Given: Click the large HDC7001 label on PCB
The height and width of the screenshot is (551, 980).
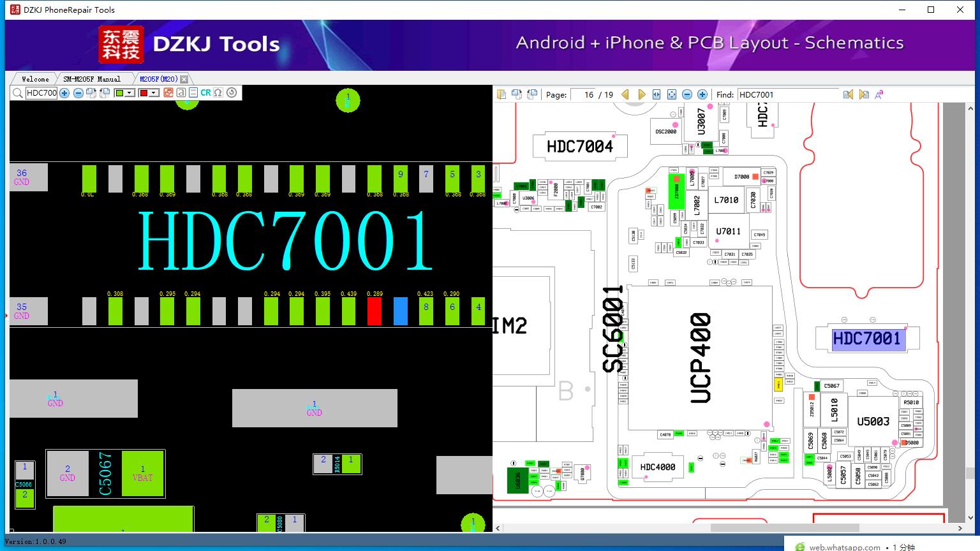Looking at the screenshot, I should tap(286, 240).
